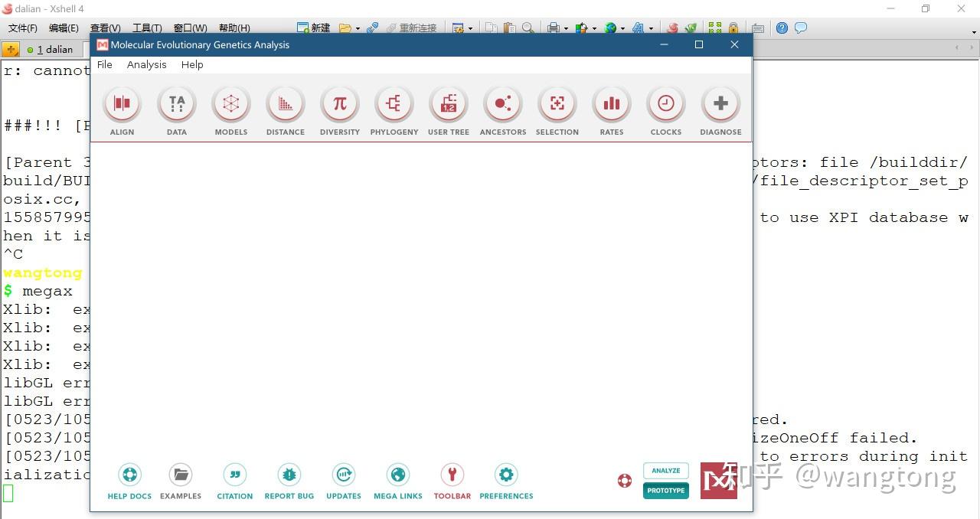Open Xshell 帮助(H) menu
980x519 pixels.
pyautogui.click(x=234, y=28)
